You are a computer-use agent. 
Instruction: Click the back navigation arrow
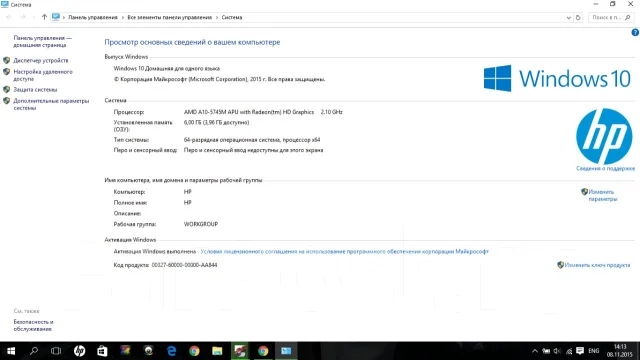9,17
